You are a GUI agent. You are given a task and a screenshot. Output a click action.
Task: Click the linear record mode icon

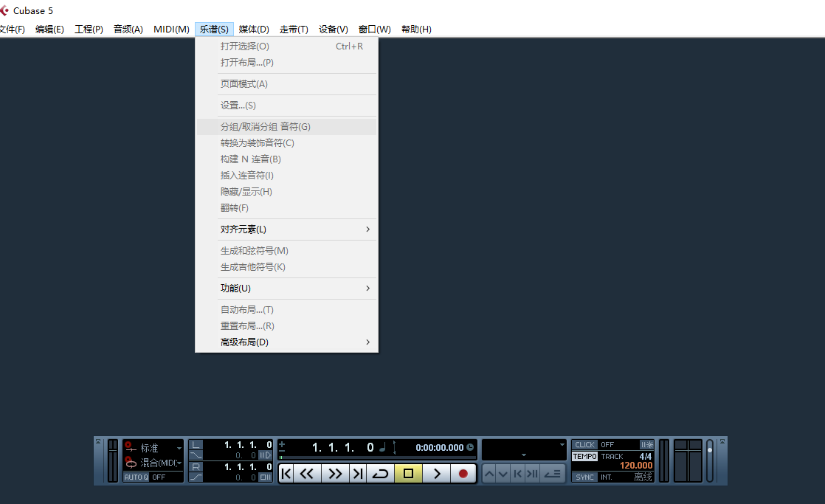tap(131, 446)
